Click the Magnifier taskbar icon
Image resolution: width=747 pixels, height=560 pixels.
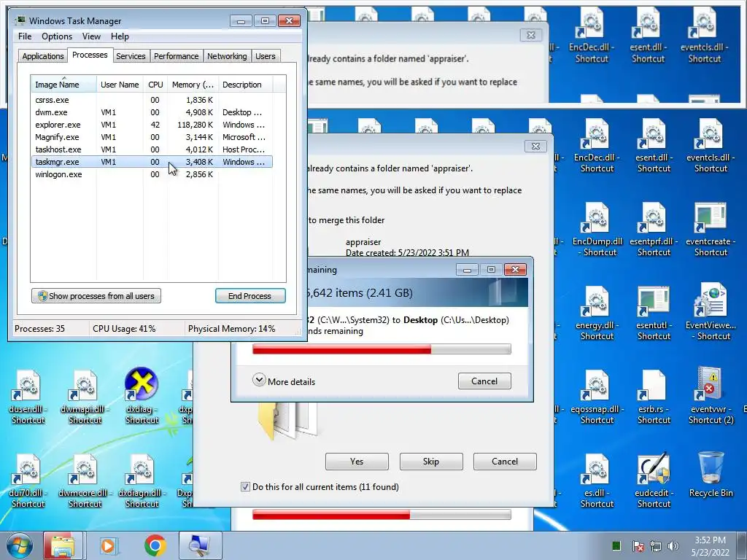click(x=200, y=545)
